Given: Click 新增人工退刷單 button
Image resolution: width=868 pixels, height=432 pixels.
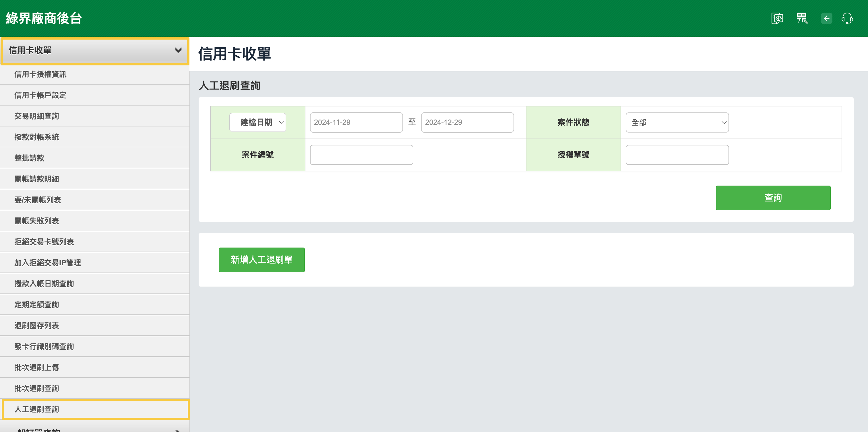Looking at the screenshot, I should tap(261, 260).
